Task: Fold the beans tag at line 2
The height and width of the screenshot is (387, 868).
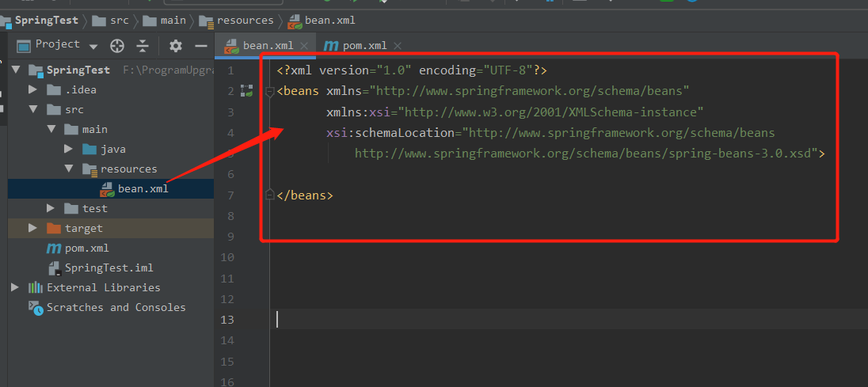Action: pyautogui.click(x=270, y=91)
